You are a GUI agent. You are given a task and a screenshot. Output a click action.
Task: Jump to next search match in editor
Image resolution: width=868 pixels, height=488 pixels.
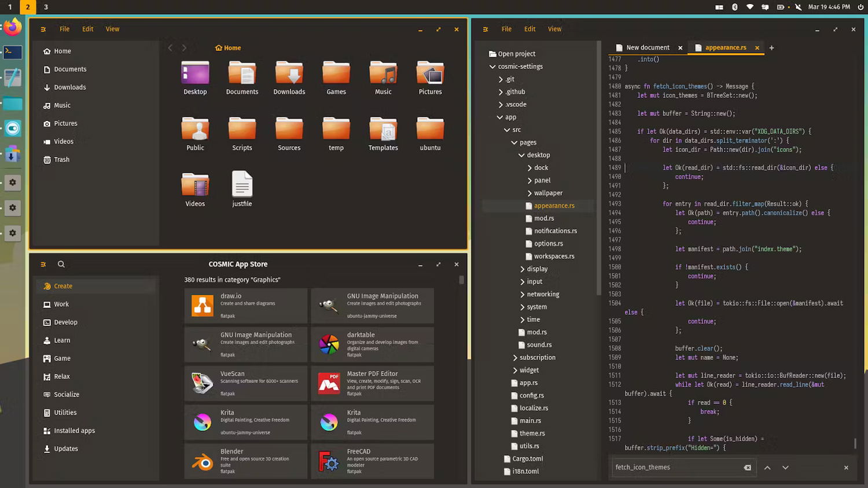[785, 468]
